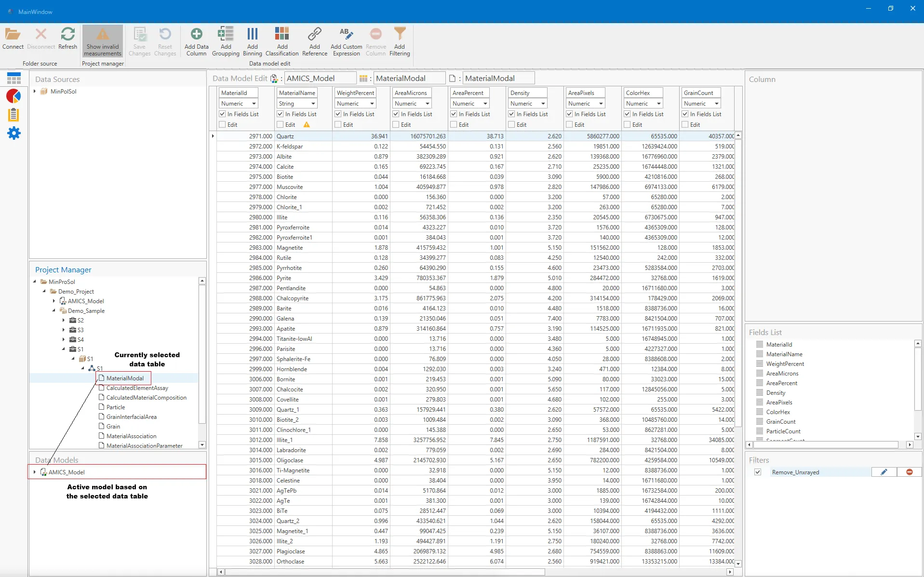
Task: Uncheck In Fields List for MaterialId
Action: (222, 114)
